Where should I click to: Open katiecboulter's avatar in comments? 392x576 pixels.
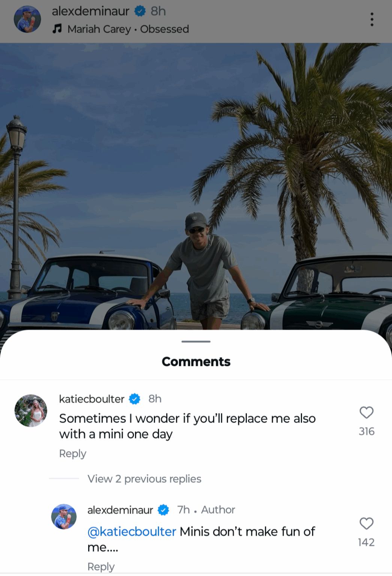click(31, 411)
